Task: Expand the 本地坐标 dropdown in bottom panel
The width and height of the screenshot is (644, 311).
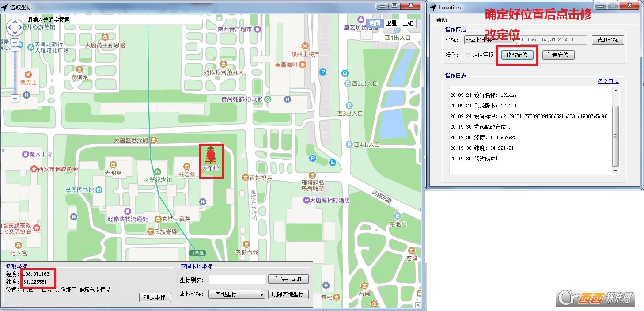Action: [237, 294]
